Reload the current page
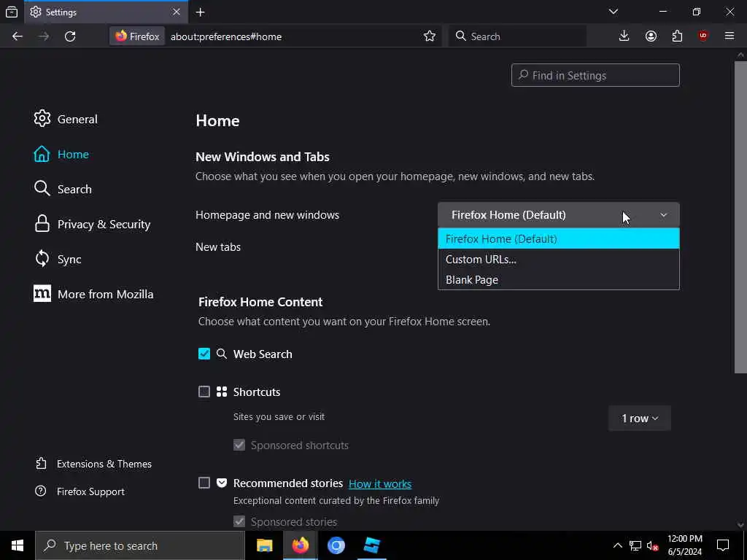The height and width of the screenshot is (560, 747). [70, 36]
